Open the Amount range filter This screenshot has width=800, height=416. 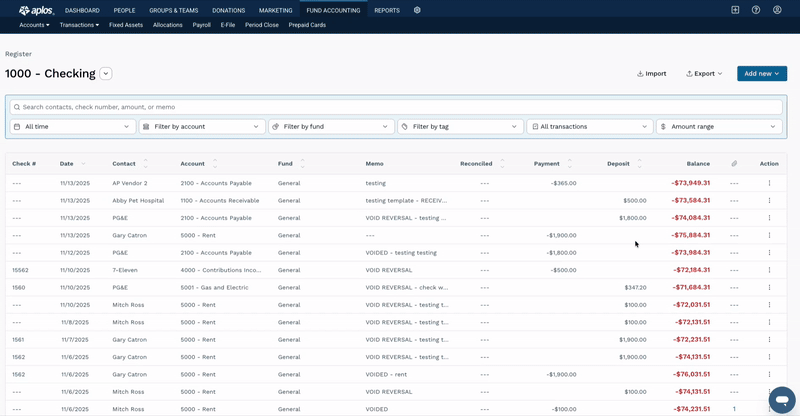[x=718, y=127]
